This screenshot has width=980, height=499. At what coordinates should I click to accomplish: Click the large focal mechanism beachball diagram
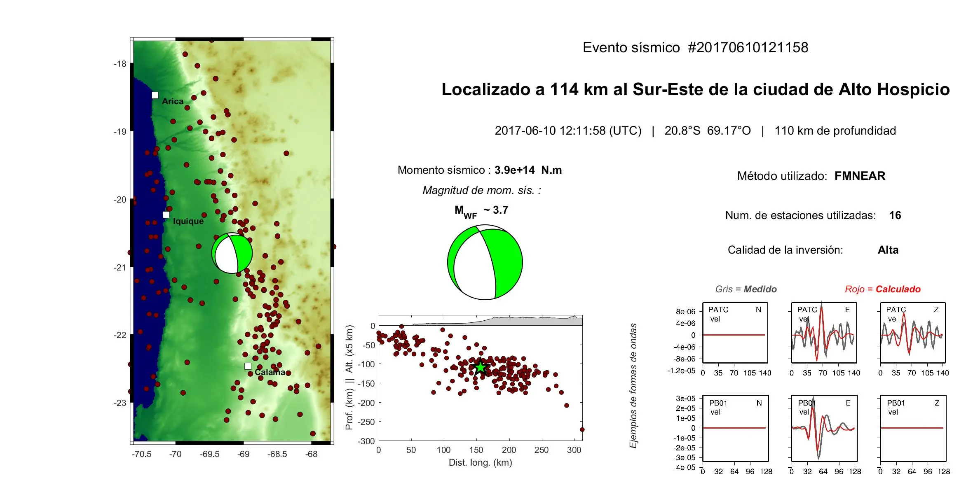coord(485,262)
